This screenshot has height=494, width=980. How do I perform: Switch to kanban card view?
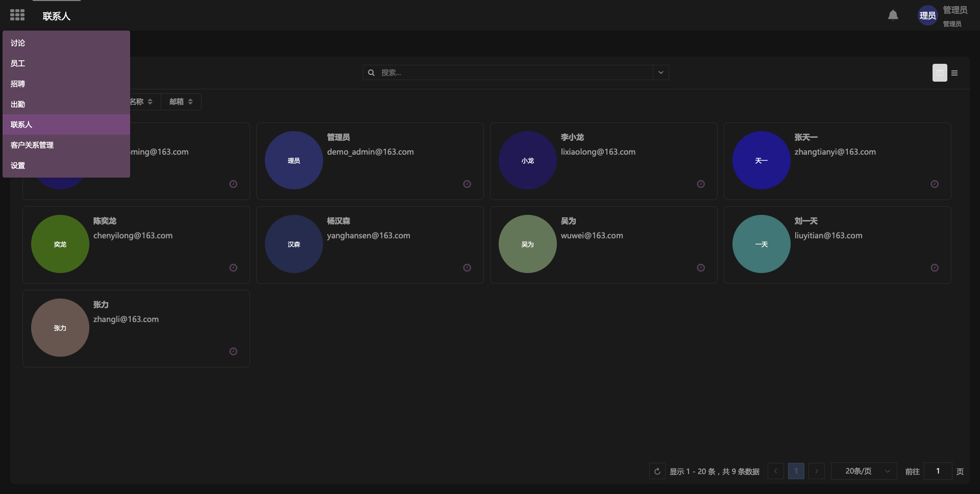pos(940,73)
